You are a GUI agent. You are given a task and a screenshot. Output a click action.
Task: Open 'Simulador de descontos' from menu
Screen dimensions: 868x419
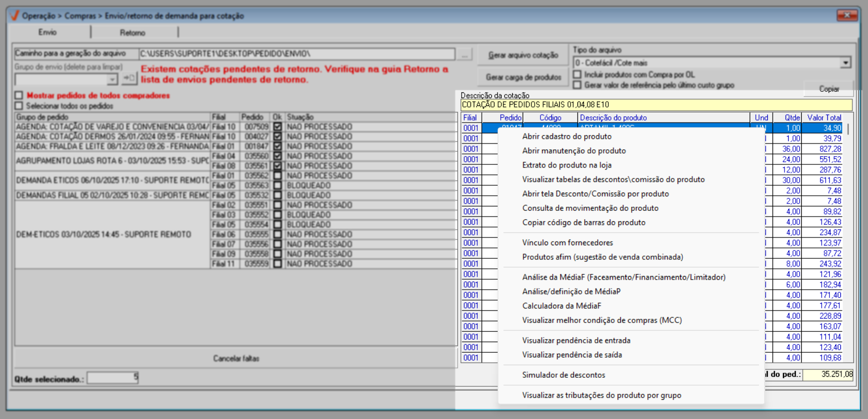[x=563, y=375]
